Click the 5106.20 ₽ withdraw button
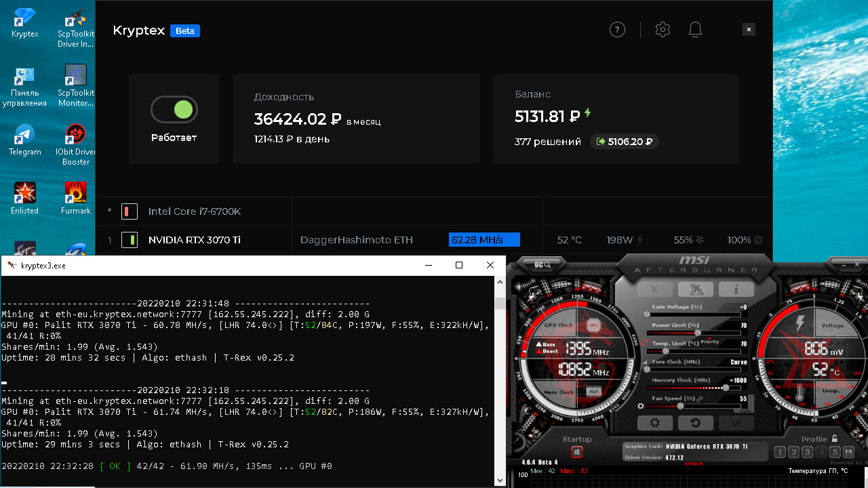This screenshot has width=868, height=488. [624, 142]
